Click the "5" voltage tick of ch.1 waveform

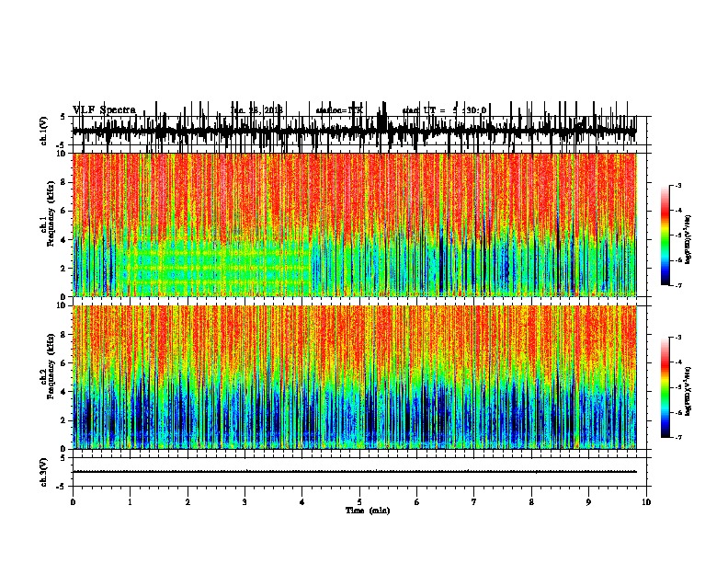(63, 117)
